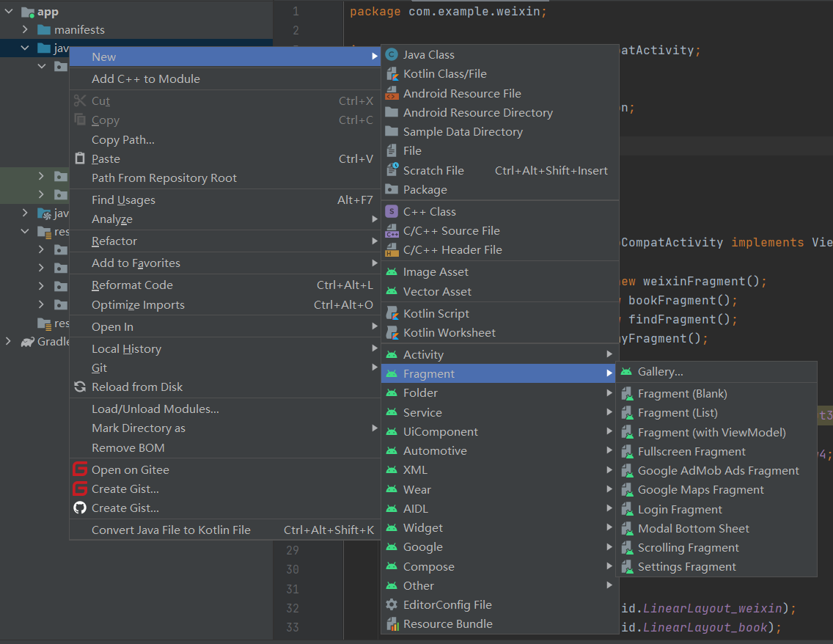Click the Android Resource File icon
This screenshot has width=833, height=644.
coord(392,93)
